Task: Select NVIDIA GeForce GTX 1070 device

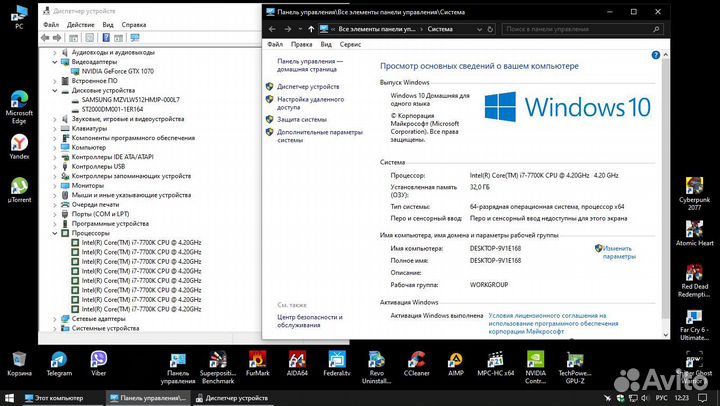Action: point(118,71)
